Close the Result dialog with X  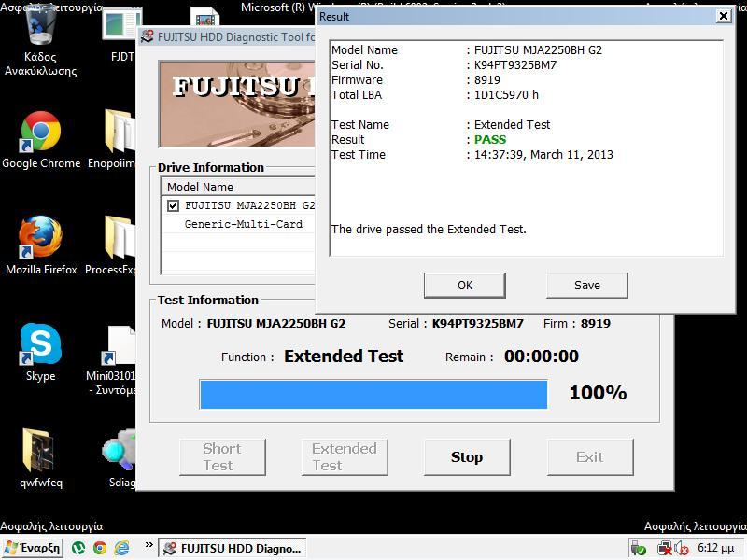724,16
